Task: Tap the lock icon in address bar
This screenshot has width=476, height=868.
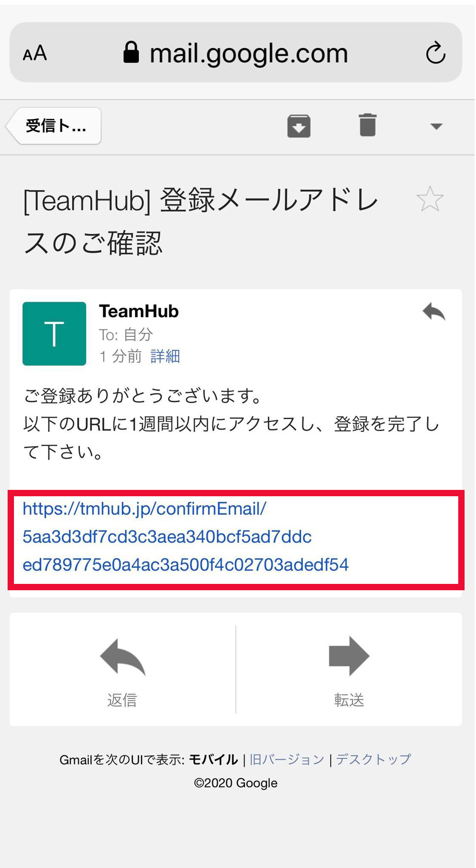Action: click(131, 52)
